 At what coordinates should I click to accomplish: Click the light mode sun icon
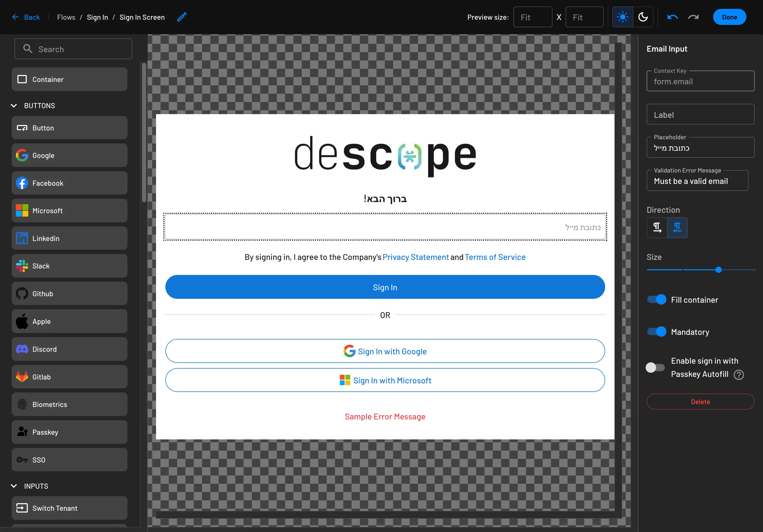[x=623, y=17]
